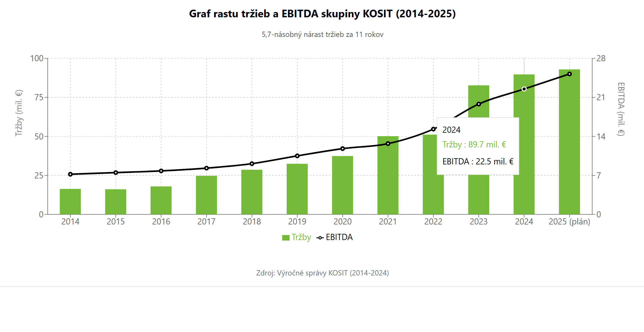This screenshot has height=332, width=644.
Task: Click the 2014 revenue bar
Action: tap(70, 202)
